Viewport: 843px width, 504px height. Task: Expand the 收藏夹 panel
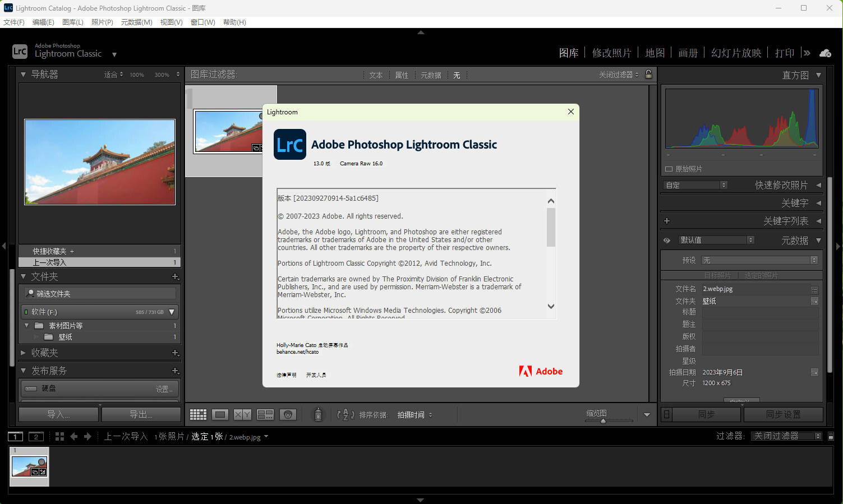23,353
